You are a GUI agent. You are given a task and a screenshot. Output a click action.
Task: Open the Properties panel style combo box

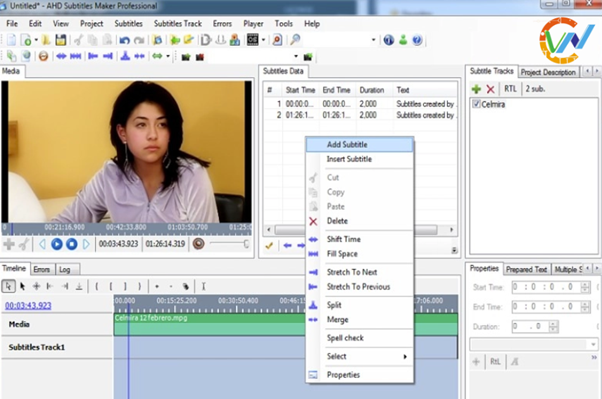click(x=534, y=344)
